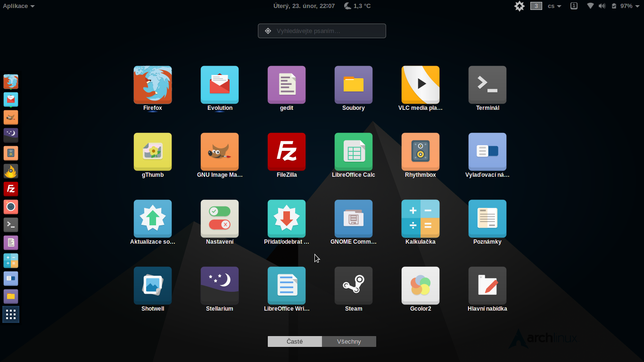Open calculator icon in the left dock
The width and height of the screenshot is (644, 362).
[x=11, y=261]
